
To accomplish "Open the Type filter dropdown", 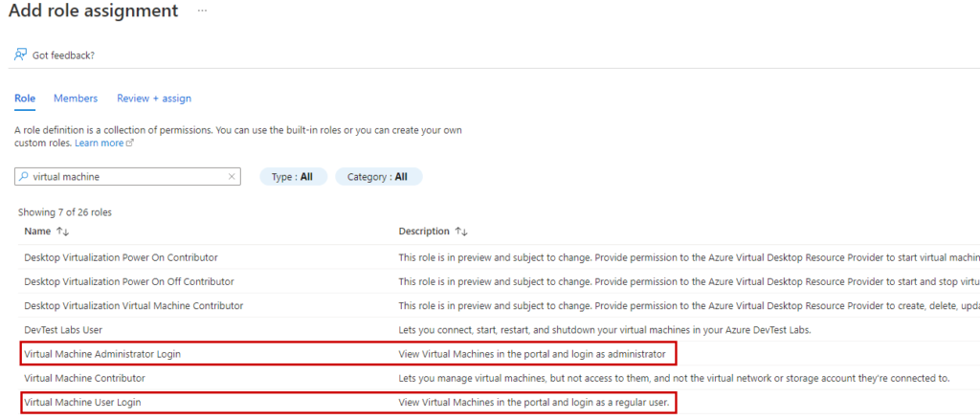I will [294, 177].
